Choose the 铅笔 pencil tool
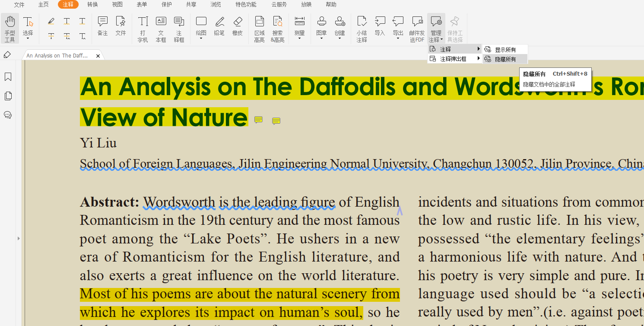 219,26
